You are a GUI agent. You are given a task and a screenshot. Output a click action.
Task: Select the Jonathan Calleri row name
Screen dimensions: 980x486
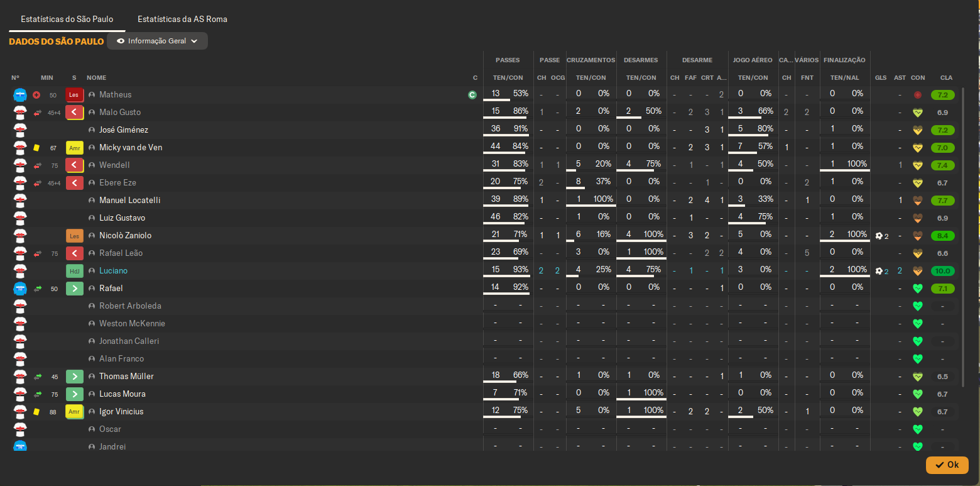[129, 341]
